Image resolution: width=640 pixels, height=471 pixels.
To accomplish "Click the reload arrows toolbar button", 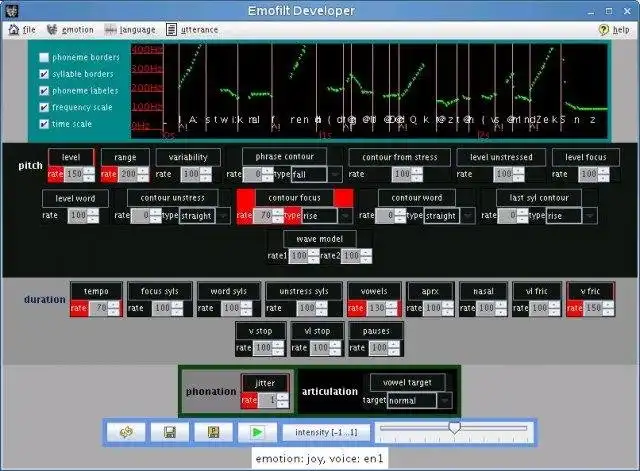I will (126, 432).
